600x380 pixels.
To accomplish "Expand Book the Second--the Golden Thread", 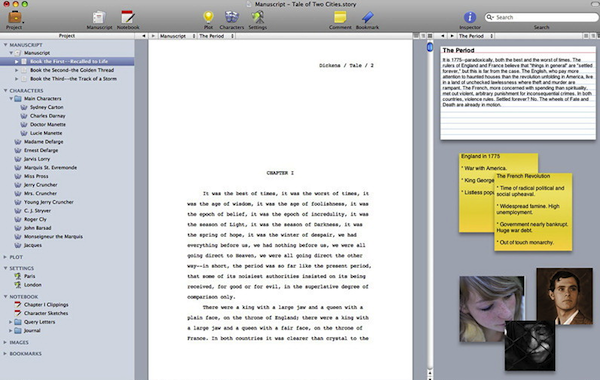I will (16, 70).
